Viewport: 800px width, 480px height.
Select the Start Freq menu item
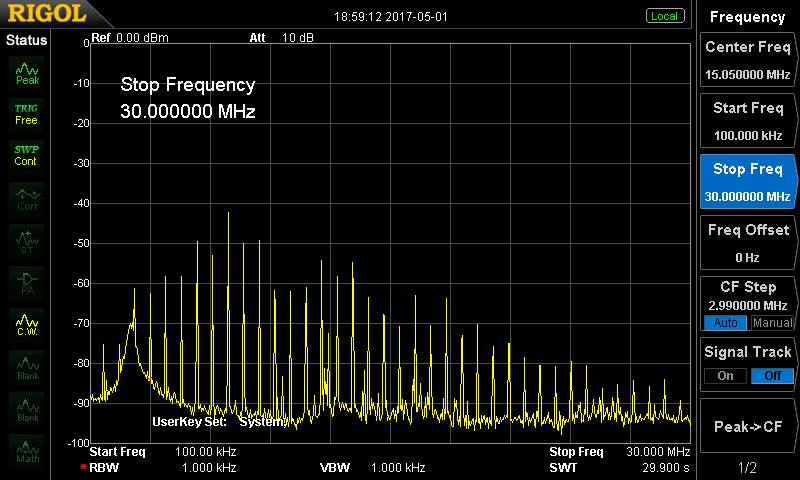click(x=747, y=120)
